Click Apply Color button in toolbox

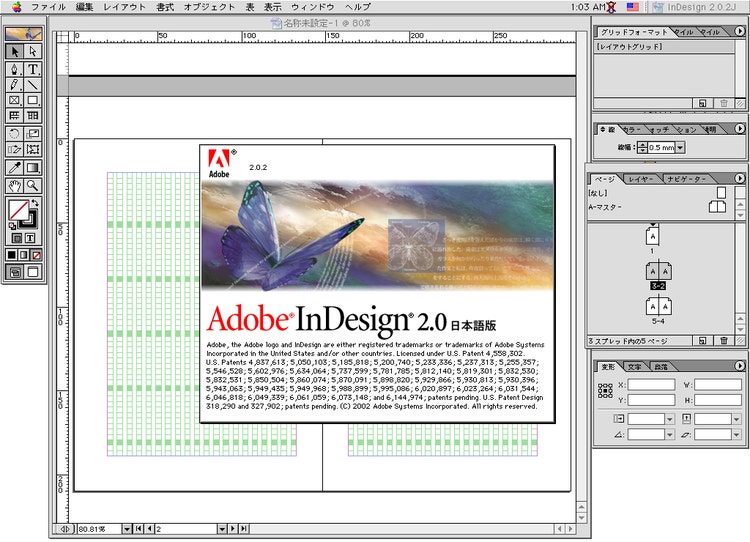pyautogui.click(x=11, y=255)
